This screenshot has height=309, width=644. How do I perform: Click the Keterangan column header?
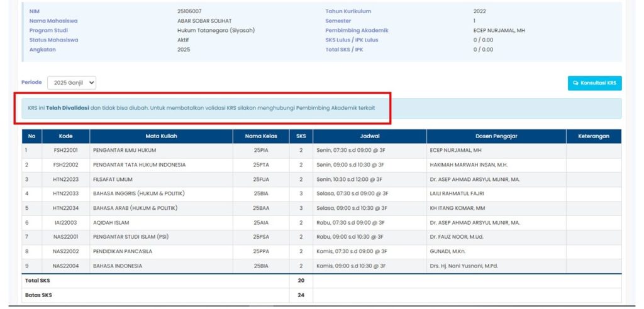[x=593, y=136]
